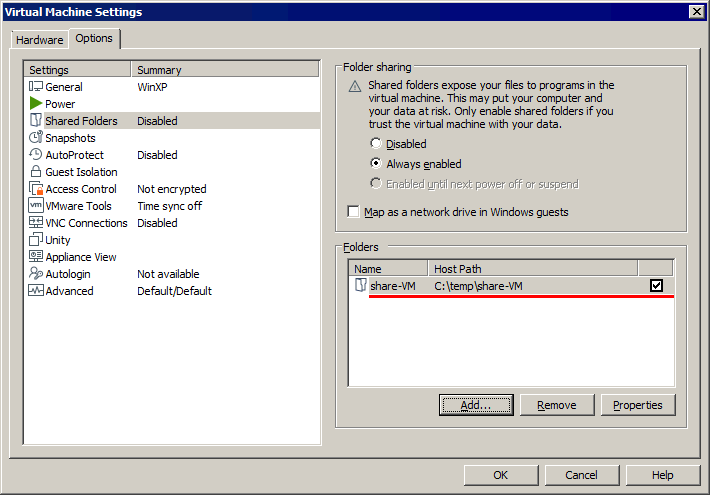Click the Unity windows icon

pyautogui.click(x=36, y=239)
